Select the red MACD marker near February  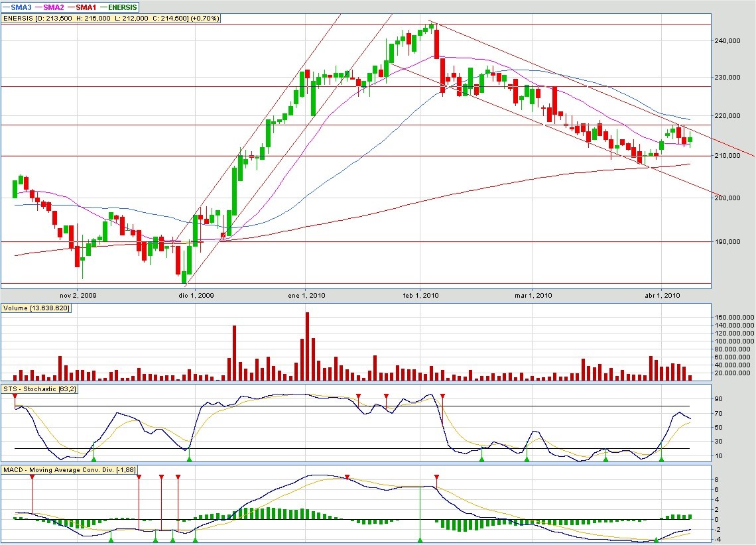click(x=436, y=477)
